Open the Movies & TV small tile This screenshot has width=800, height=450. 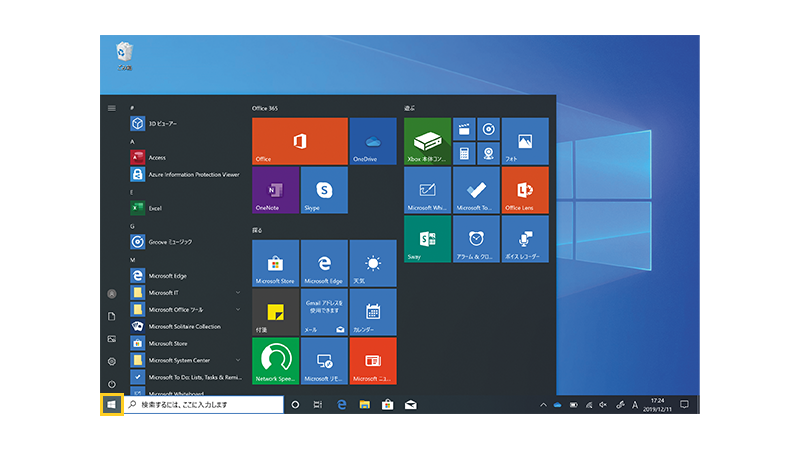[464, 129]
